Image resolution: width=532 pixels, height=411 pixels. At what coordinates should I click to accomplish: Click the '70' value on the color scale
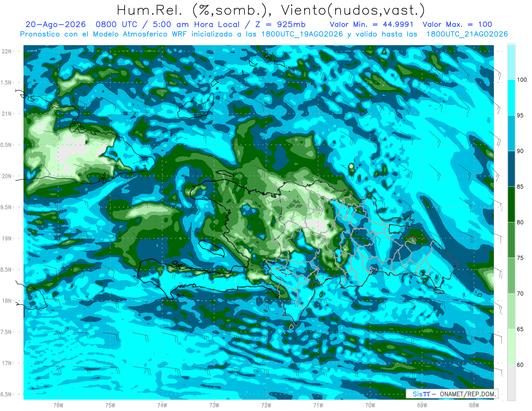(x=521, y=294)
